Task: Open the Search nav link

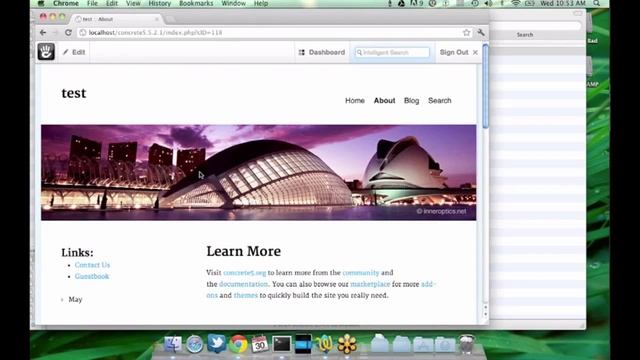Action: 440,100
